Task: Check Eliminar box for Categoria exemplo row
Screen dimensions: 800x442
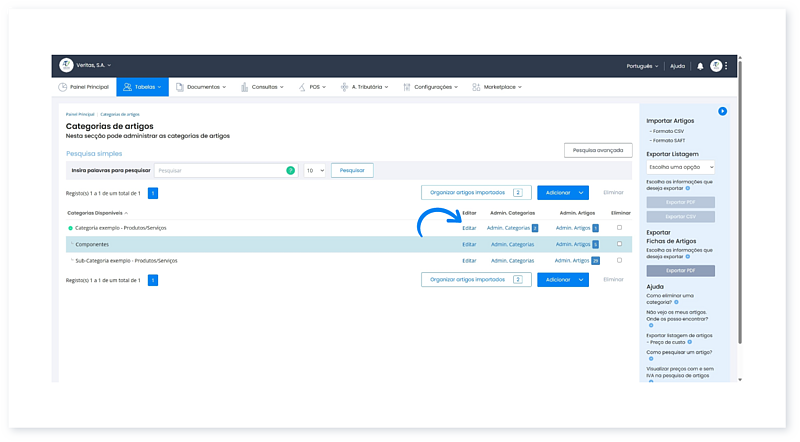Action: [x=619, y=228]
